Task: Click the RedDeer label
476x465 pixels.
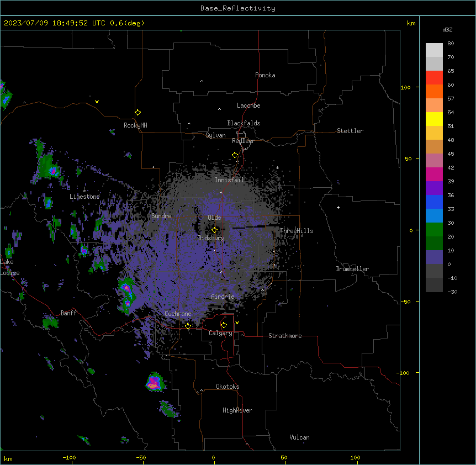Action: pyautogui.click(x=243, y=141)
